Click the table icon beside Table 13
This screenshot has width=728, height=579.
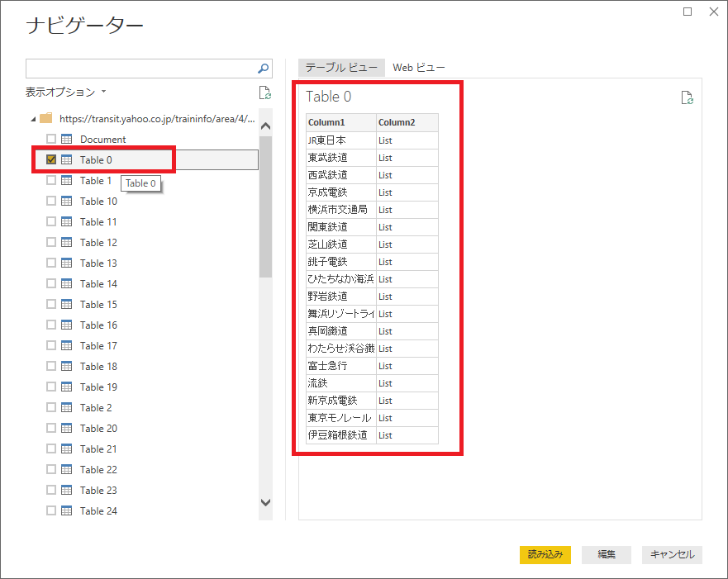point(67,263)
